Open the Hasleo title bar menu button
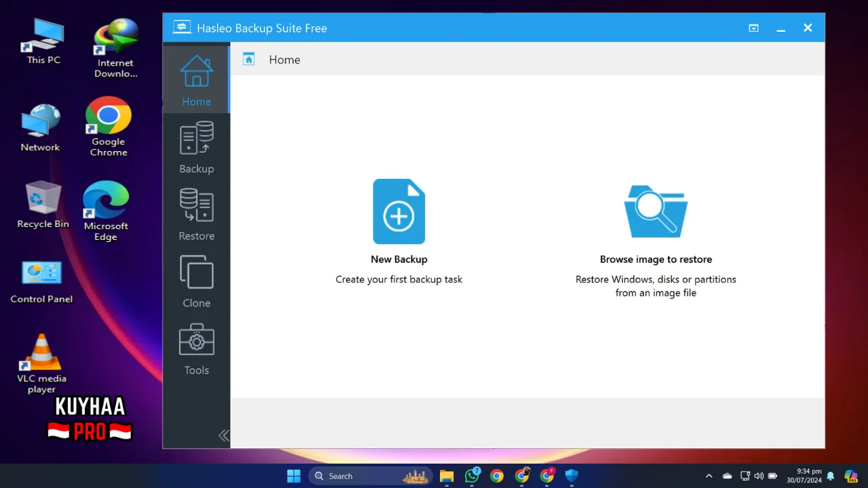This screenshot has height=488, width=868. coord(753,28)
